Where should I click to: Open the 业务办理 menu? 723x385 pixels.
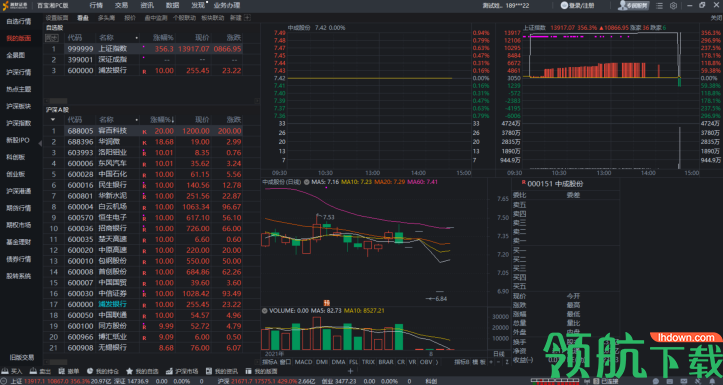(x=227, y=6)
